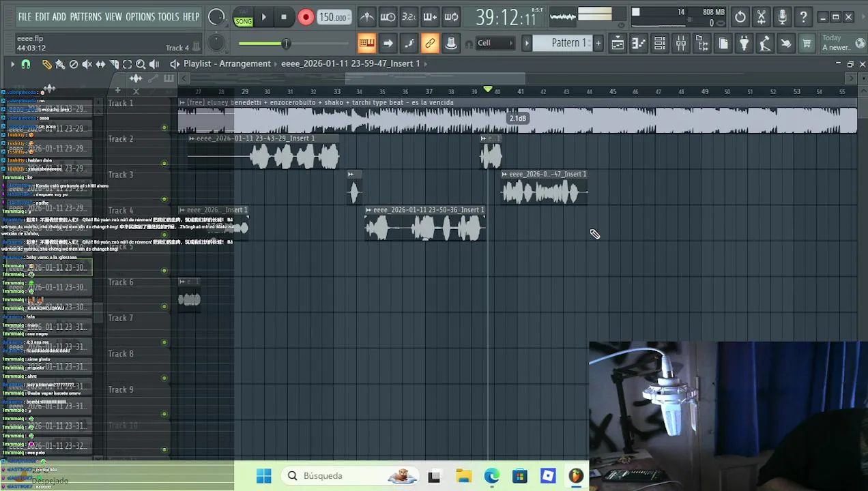Click the tempo tapper icon
The height and width of the screenshot is (491, 868).
point(766,44)
